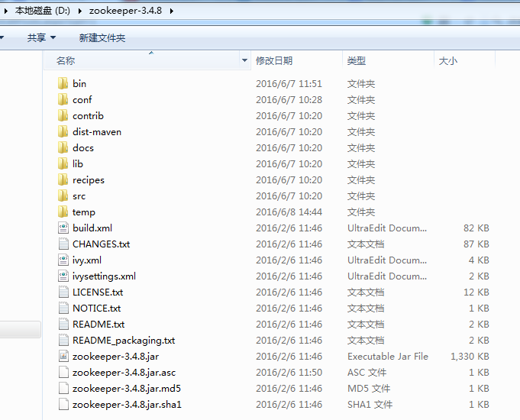Click the 87 KB size of CHANGES.txt
This screenshot has width=520, height=420.
pos(476,244)
